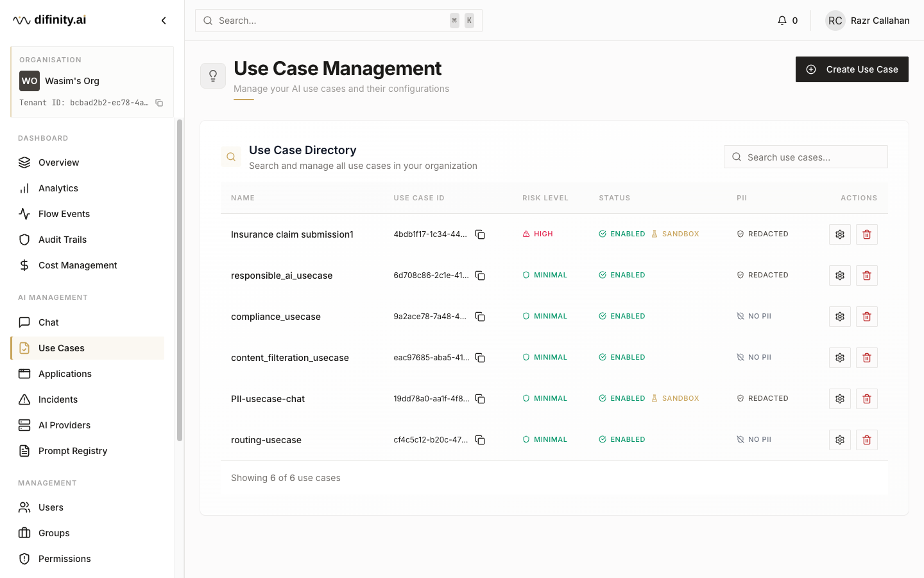Open settings for responsible_ai_usecase
924x578 pixels.
tap(840, 276)
